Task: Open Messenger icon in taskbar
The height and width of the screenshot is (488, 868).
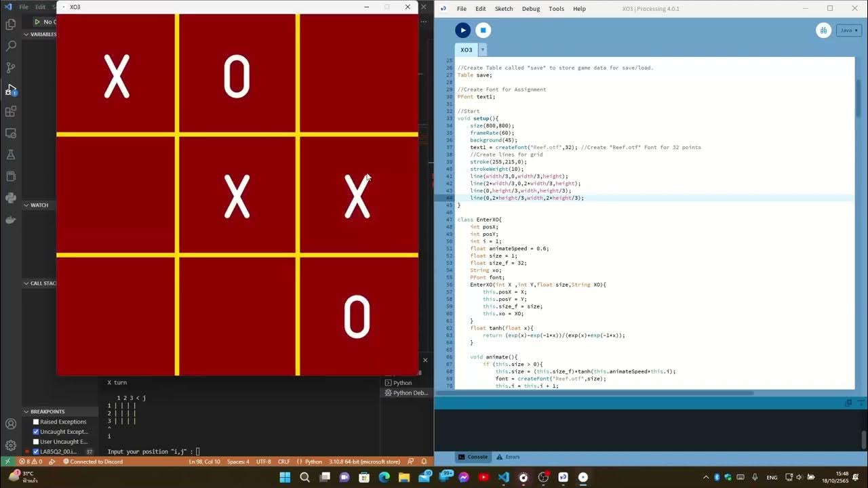Action: coord(464,477)
